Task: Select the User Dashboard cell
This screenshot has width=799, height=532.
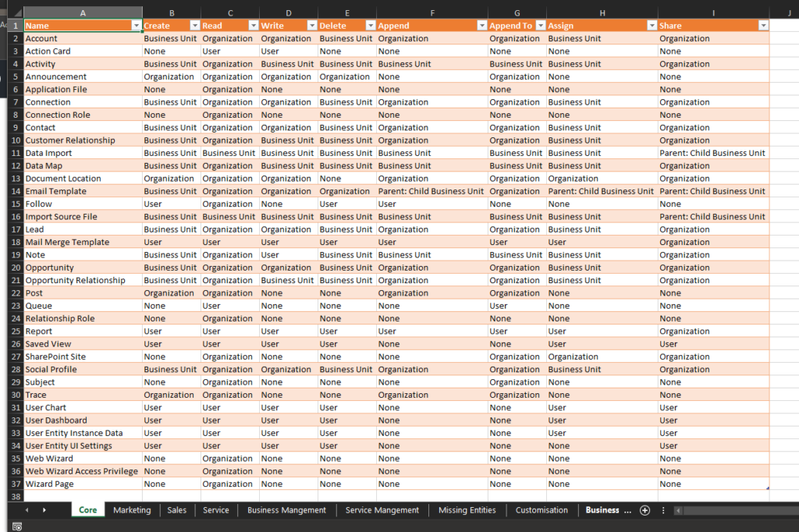Action: (x=83, y=420)
